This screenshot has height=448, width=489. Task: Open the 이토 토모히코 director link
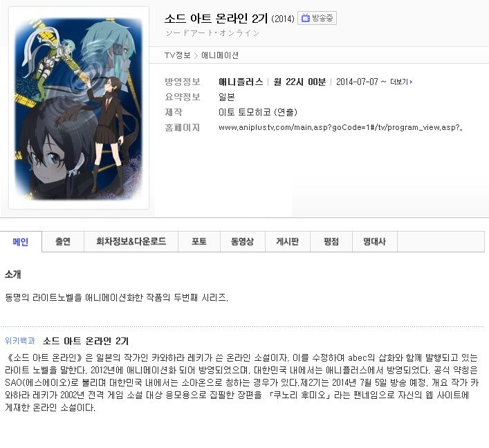pos(257,112)
